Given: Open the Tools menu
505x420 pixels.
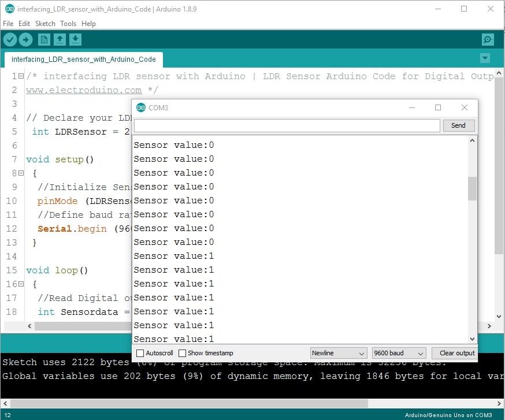Looking at the screenshot, I should pos(68,24).
